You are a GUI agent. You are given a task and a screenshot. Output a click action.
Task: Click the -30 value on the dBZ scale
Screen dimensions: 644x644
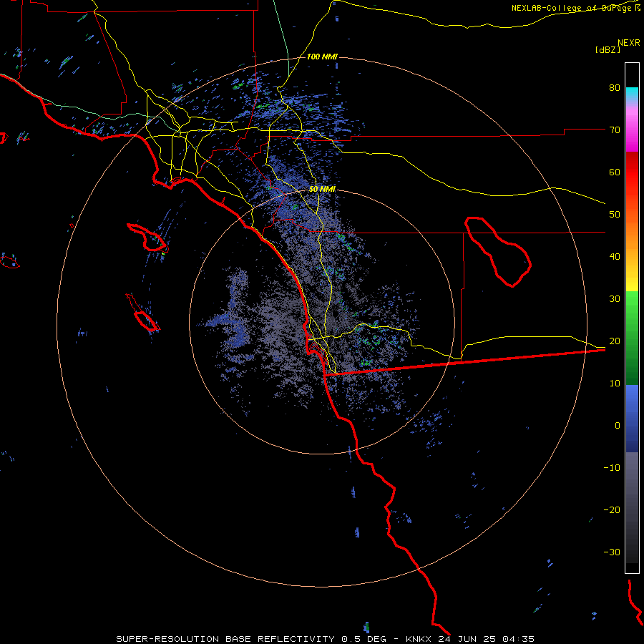[612, 552]
